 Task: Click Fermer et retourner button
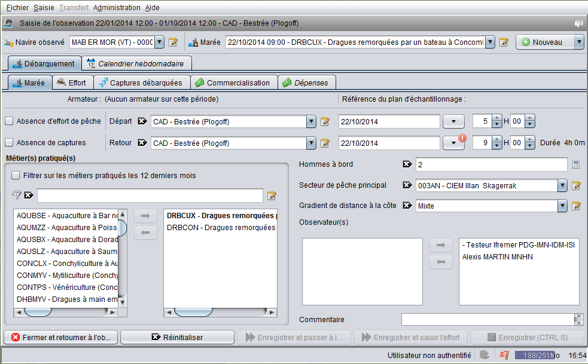(x=61, y=337)
